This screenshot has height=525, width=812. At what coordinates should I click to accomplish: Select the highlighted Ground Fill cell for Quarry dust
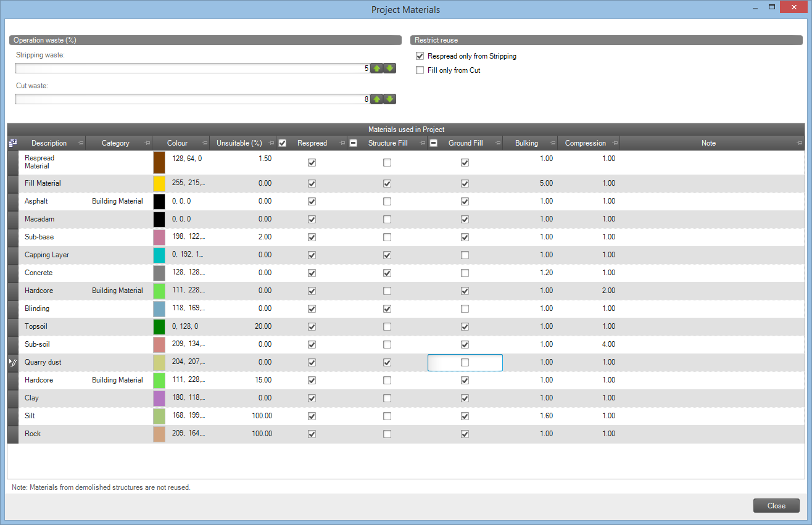tap(465, 363)
